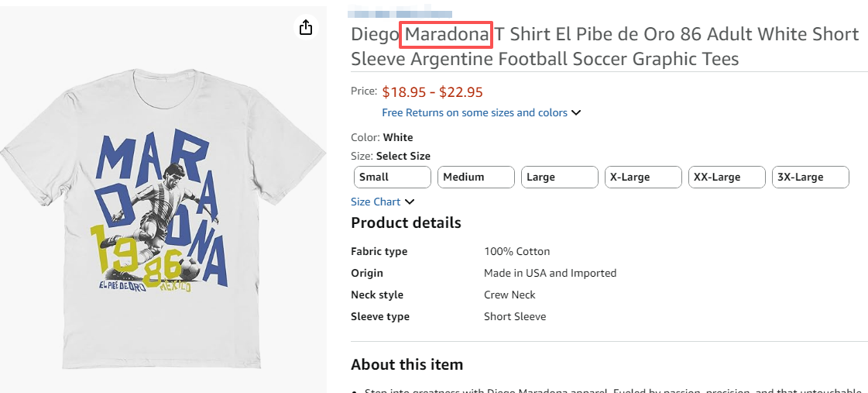868x393 pixels.
Task: Click the $18.95 - $22.95 price range
Action: (x=432, y=92)
